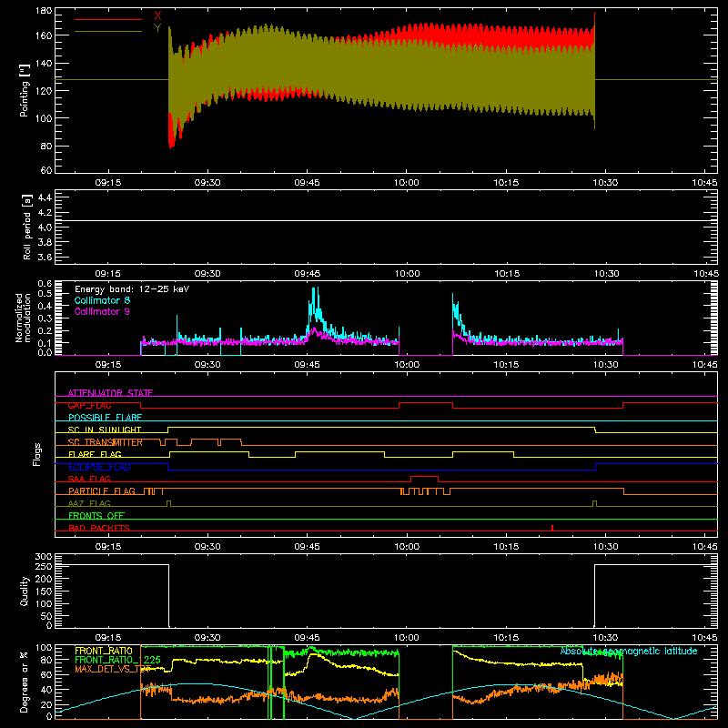Click the 'Flags' axis title
The height and width of the screenshot is (728, 728).
36,454
